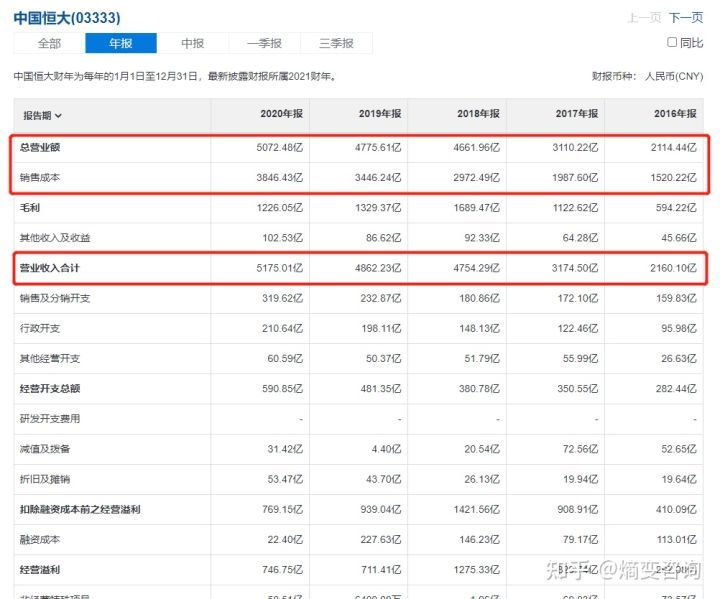Switch to the 一季报 tab
720x599 pixels.
point(264,43)
